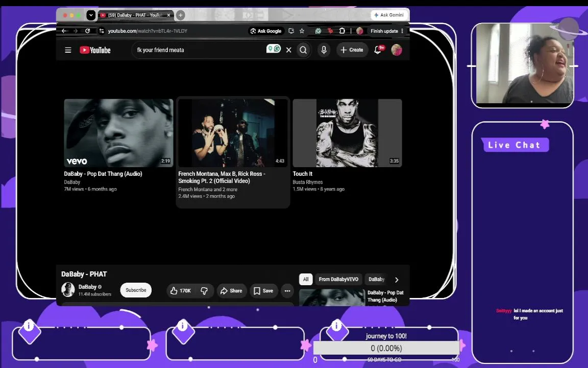Open Chrome three-dot menu

[402, 31]
